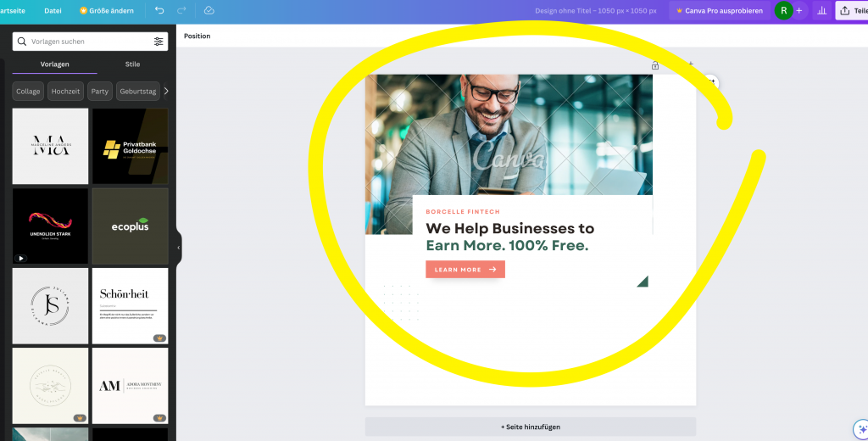Choose the ecoplus logo template thumbnail

click(x=130, y=226)
